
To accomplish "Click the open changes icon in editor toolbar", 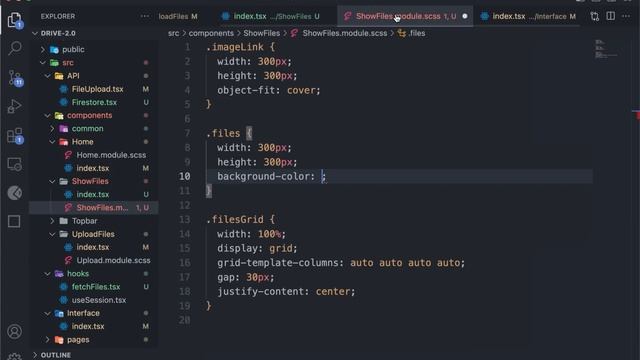I will (595, 16).
